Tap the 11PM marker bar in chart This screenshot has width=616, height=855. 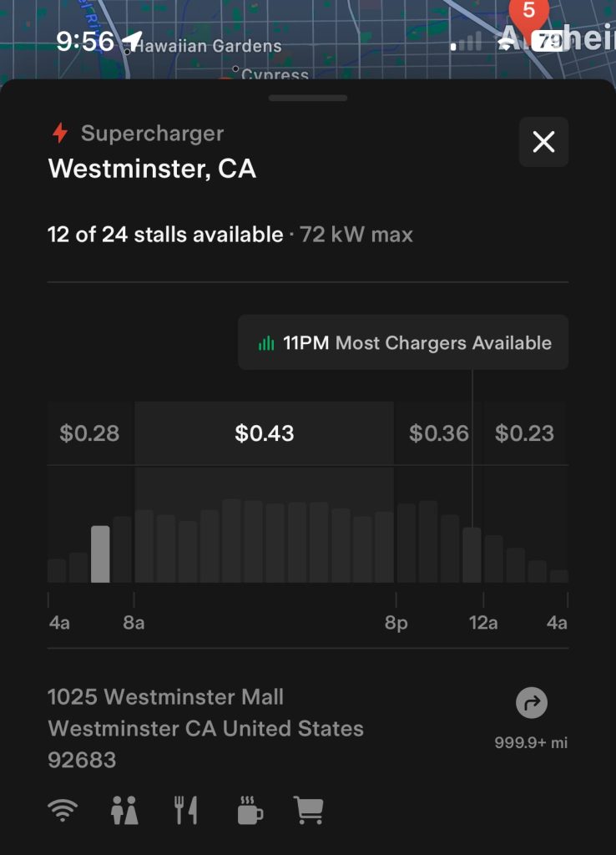point(472,554)
